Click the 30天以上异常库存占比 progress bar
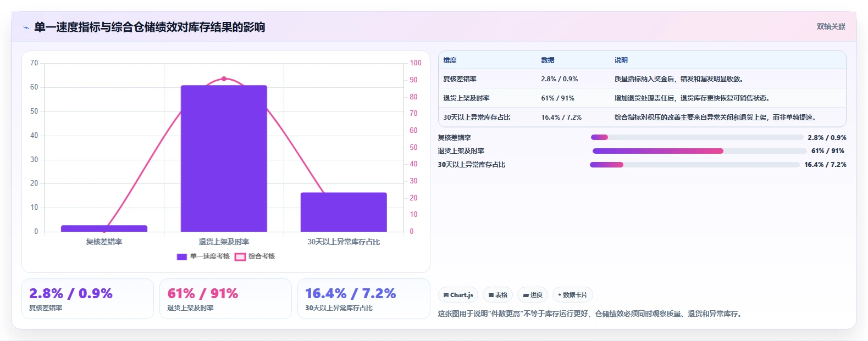868x341 pixels. pyautogui.click(x=695, y=165)
